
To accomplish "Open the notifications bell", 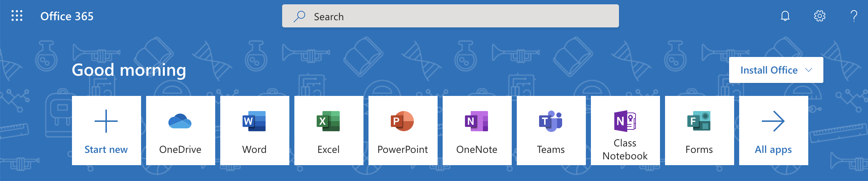I will (x=785, y=16).
